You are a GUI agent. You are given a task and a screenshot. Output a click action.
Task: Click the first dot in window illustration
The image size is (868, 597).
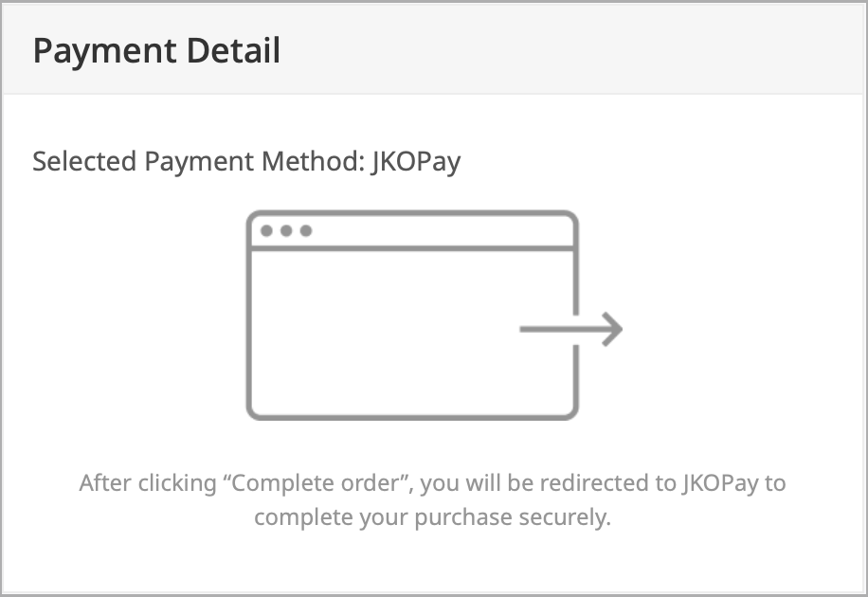[x=266, y=230]
